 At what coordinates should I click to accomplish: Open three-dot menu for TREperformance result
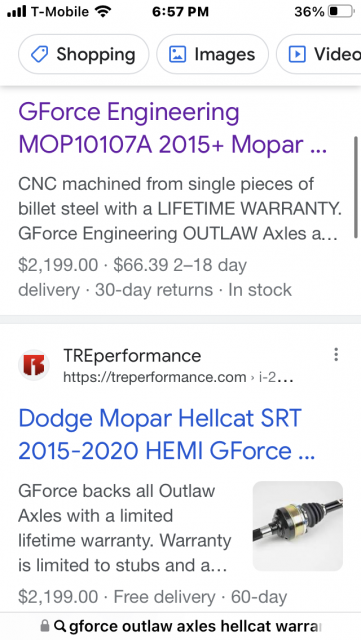click(x=336, y=355)
